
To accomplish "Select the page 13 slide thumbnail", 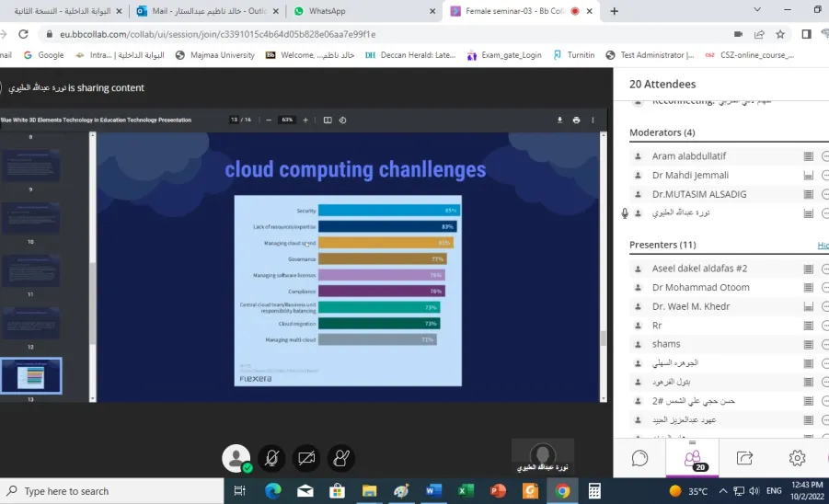I will [31, 375].
